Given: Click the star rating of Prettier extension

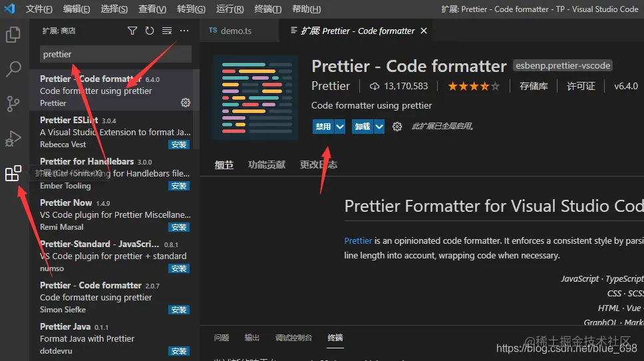Looking at the screenshot, I should (474, 86).
